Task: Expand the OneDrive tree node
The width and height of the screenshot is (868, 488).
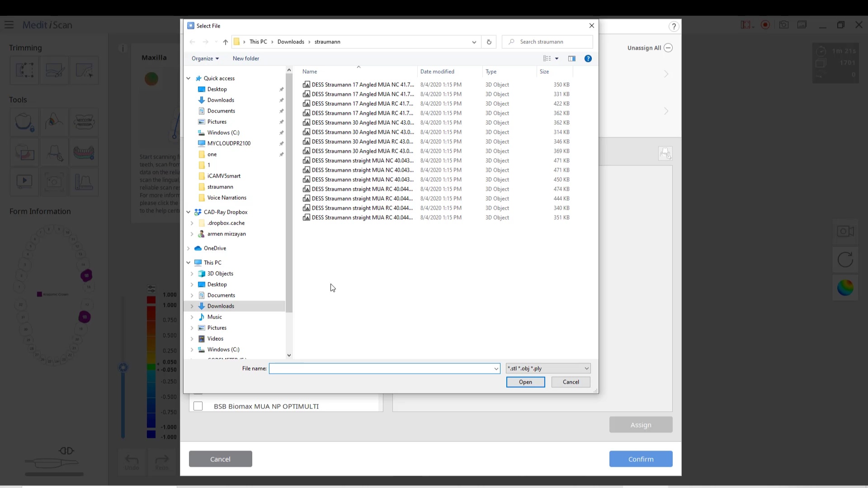Action: (x=189, y=248)
